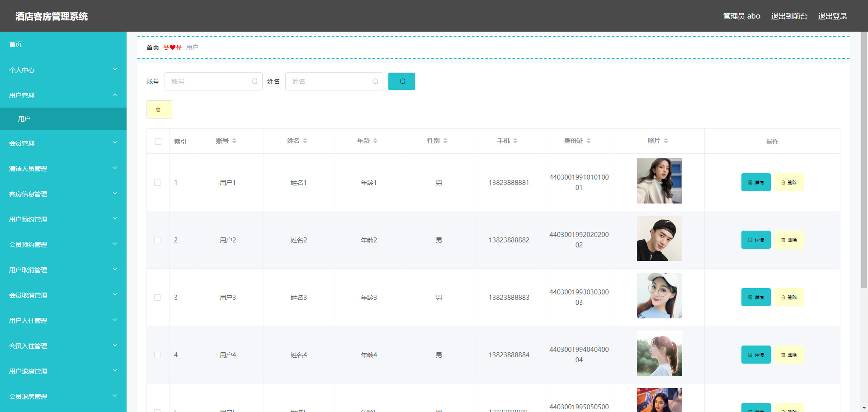Expand 用户取消管理 sidebar menu
Screen dimensions: 868x412
tap(63, 270)
